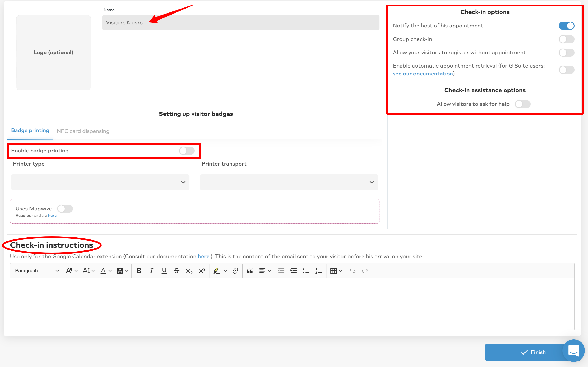Undo the last edit
588x367 pixels.
(x=352, y=271)
